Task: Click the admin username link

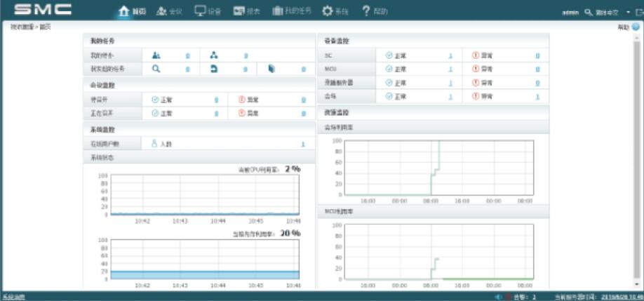Action: pos(570,13)
